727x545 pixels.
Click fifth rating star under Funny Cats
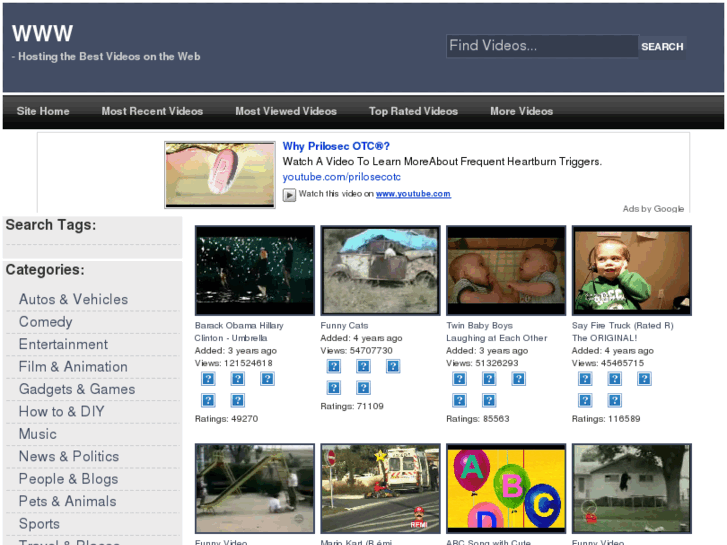tap(363, 387)
